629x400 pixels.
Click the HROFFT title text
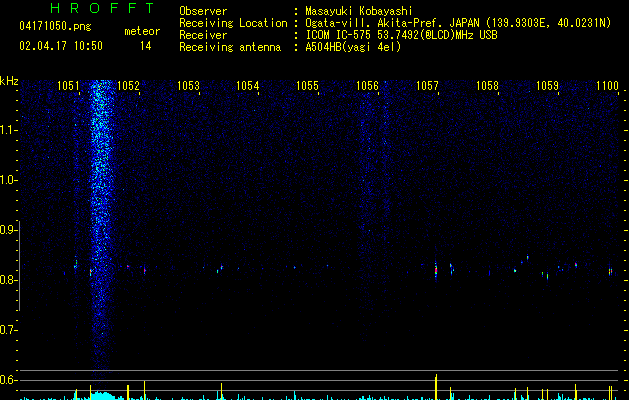(x=102, y=8)
